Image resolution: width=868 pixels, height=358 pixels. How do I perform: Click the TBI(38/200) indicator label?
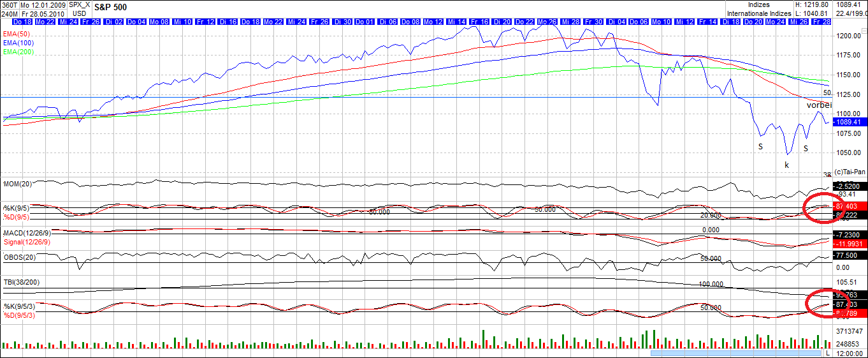(x=22, y=282)
